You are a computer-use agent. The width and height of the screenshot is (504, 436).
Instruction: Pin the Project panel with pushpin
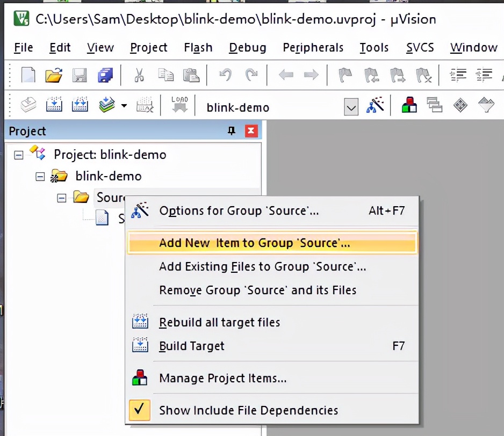(232, 131)
